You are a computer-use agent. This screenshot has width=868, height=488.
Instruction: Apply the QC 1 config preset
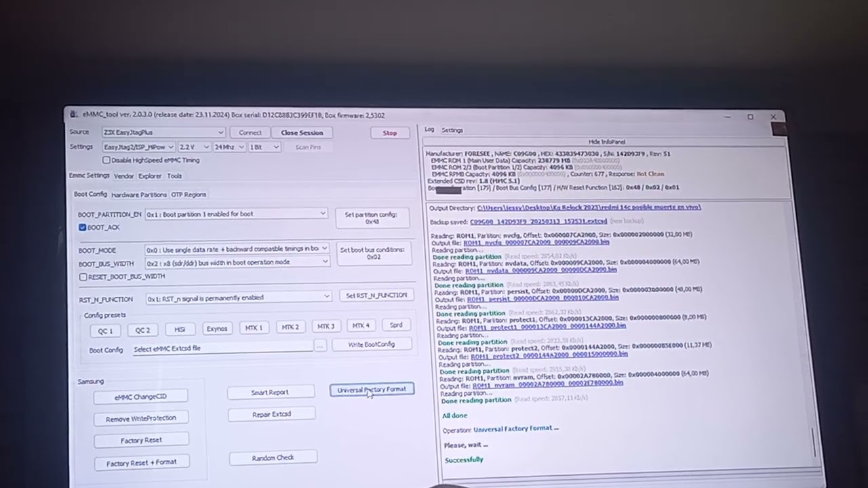105,330
